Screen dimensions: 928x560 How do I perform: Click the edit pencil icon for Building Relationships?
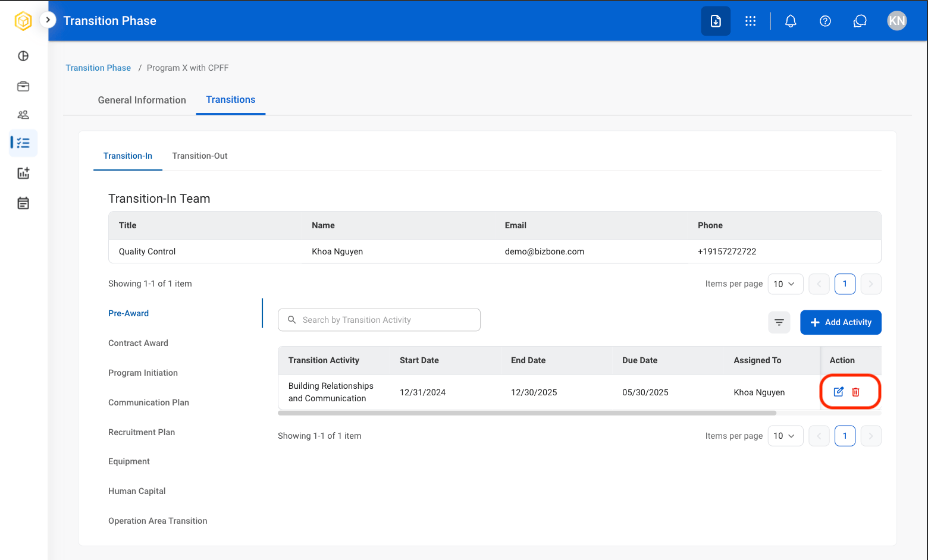[x=839, y=392]
